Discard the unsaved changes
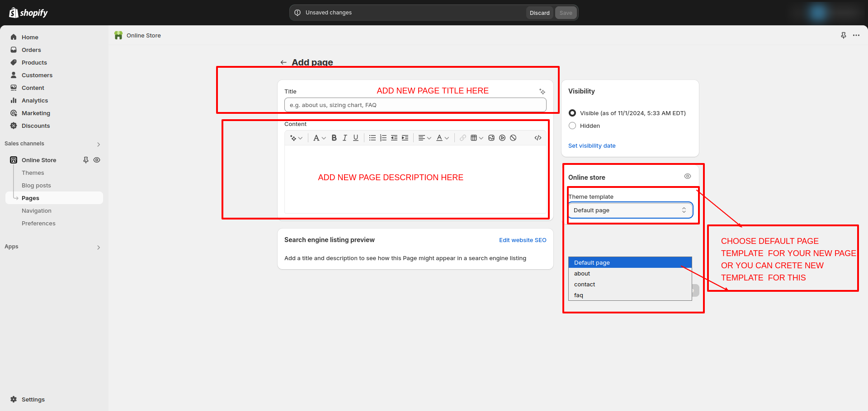The image size is (868, 411). pyautogui.click(x=540, y=13)
